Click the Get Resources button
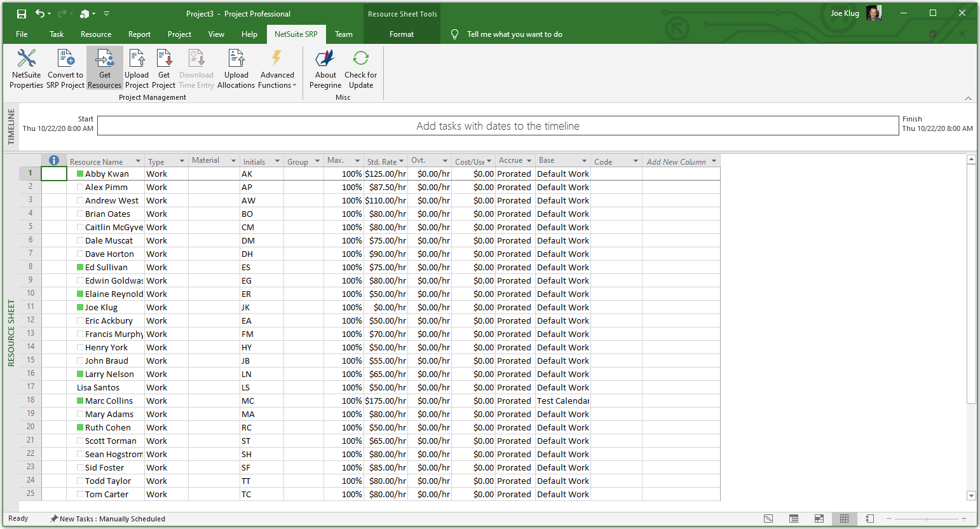 coord(104,69)
